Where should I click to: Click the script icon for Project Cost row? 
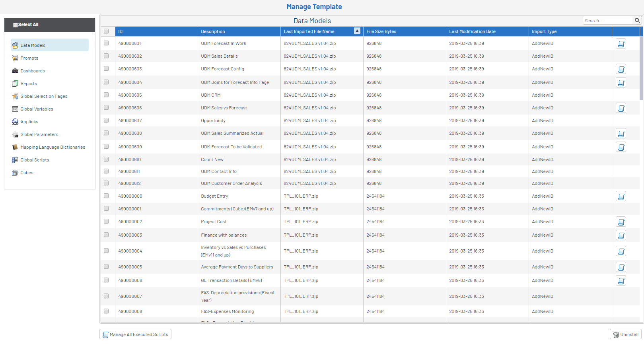(621, 222)
